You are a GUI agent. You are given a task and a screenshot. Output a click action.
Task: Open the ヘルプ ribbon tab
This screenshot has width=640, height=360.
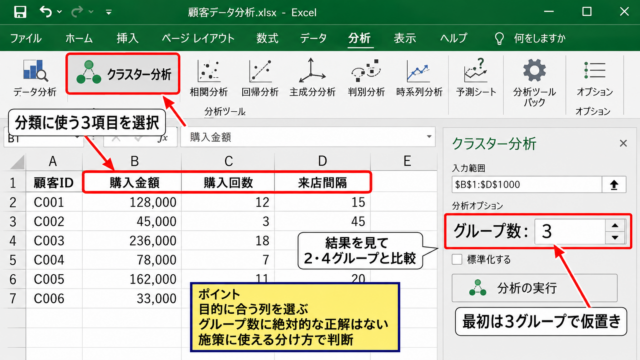point(453,38)
